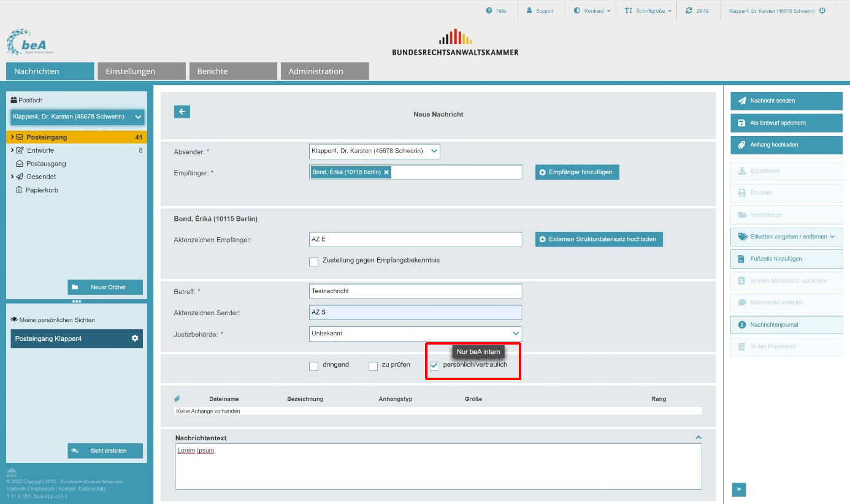The height and width of the screenshot is (504, 850).
Task: Switch to the Nachrichten tab
Action: pos(50,71)
